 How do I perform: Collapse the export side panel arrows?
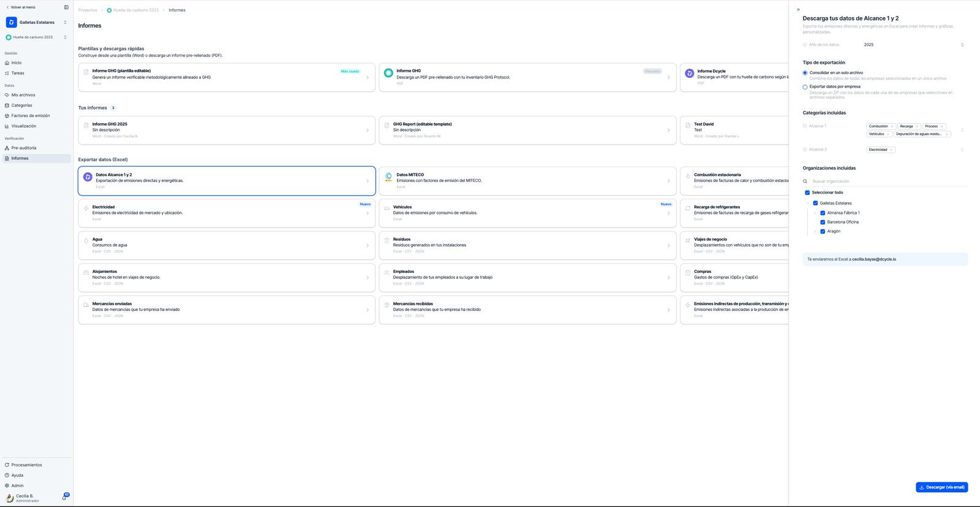coord(798,9)
